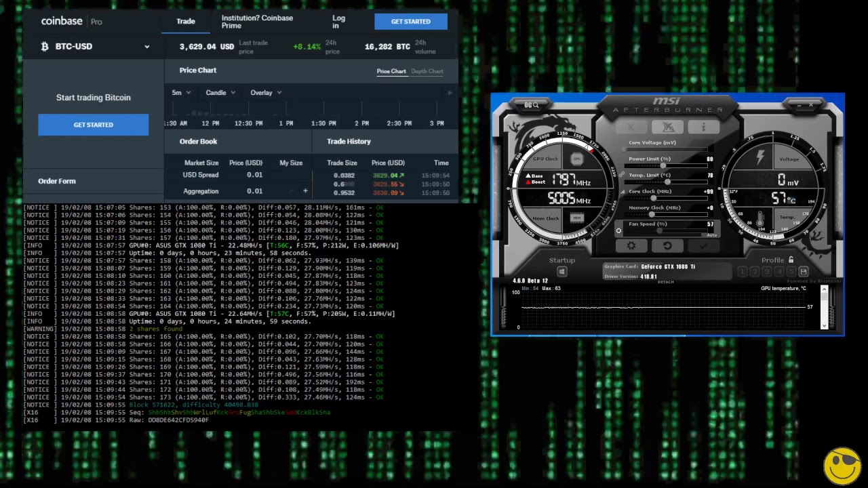Select Afterburner profile slot 5
Image resolution: width=868 pixels, height=488 pixels.
(791, 272)
